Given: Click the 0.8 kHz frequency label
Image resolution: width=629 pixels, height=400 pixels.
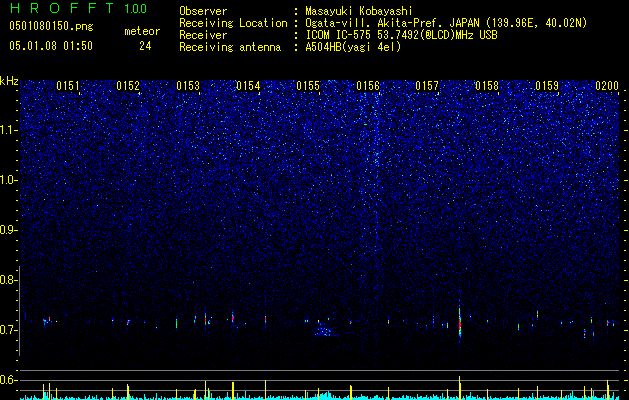Looking at the screenshot, I should pos(9,280).
